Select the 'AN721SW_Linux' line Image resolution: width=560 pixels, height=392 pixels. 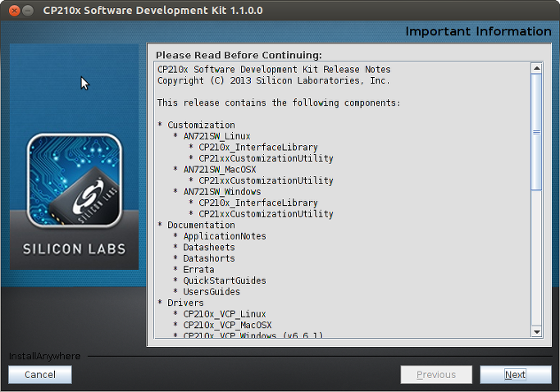point(216,136)
